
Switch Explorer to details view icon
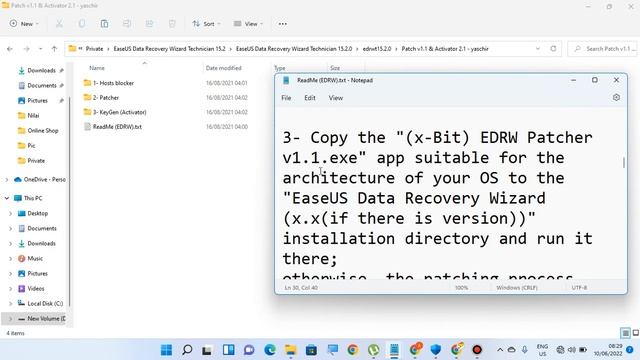click(625, 333)
